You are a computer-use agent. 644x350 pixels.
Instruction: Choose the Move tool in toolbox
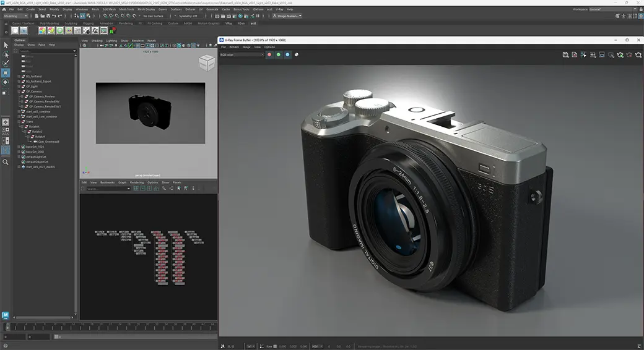(x=6, y=73)
